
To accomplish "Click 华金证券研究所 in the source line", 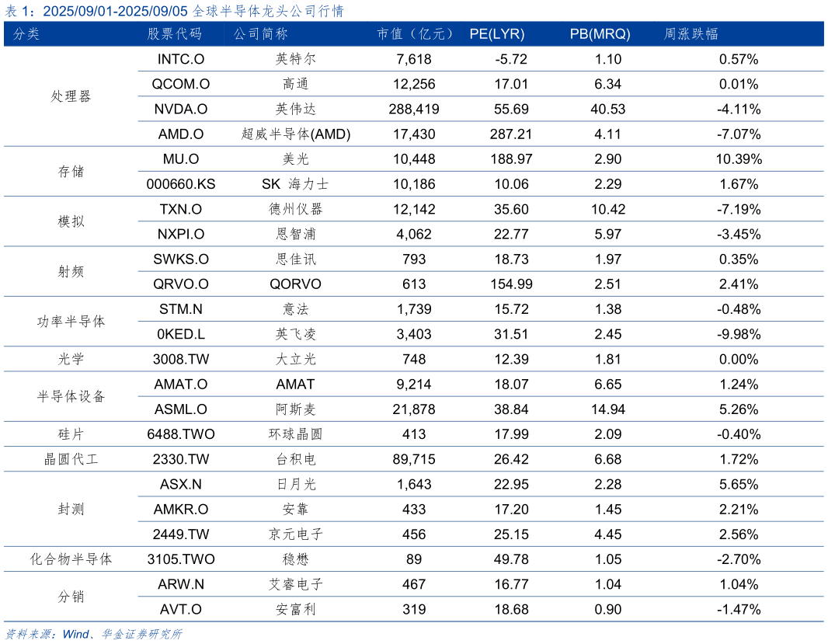I will (x=141, y=634).
